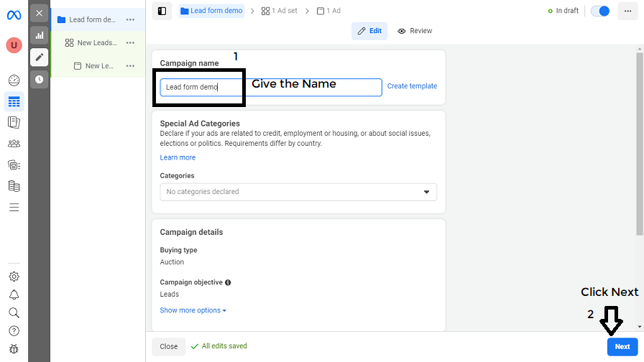Expand Show more options

coord(193,310)
